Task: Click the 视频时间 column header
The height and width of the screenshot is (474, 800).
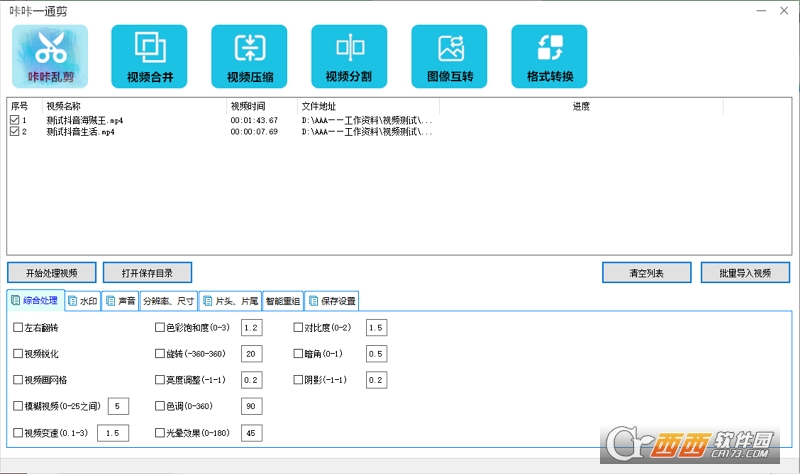Action: pyautogui.click(x=262, y=106)
